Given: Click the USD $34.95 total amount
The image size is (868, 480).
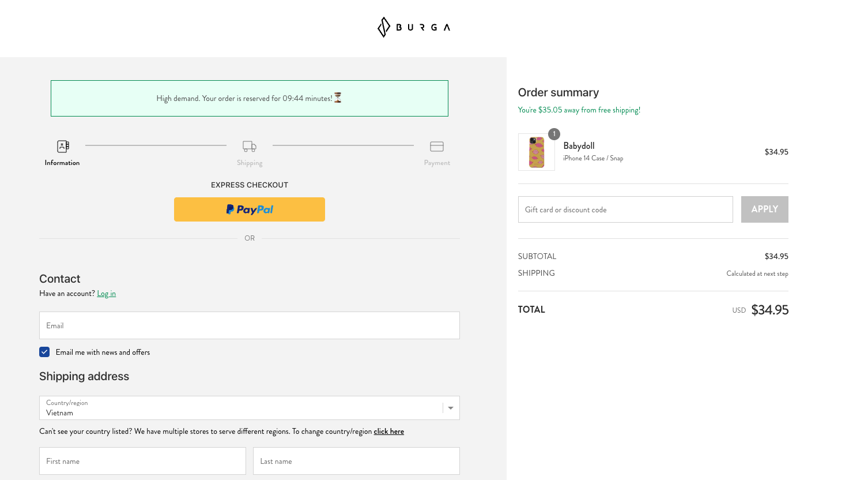Looking at the screenshot, I should tap(760, 310).
